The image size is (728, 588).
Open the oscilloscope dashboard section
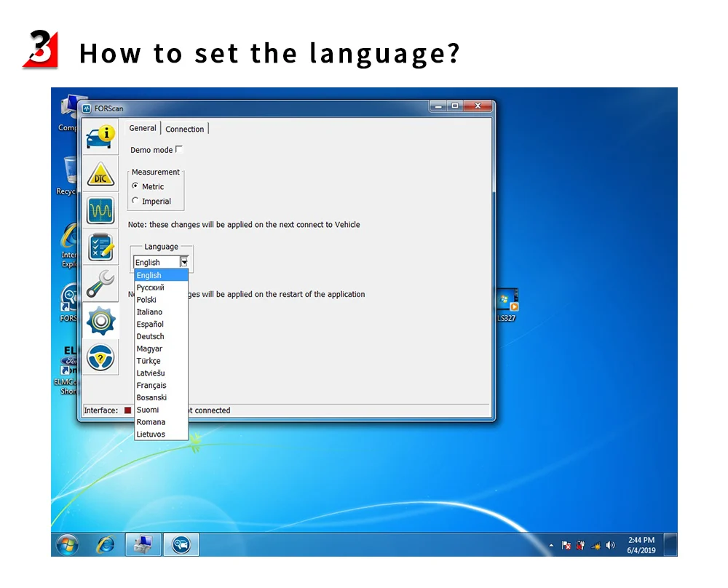click(100, 210)
